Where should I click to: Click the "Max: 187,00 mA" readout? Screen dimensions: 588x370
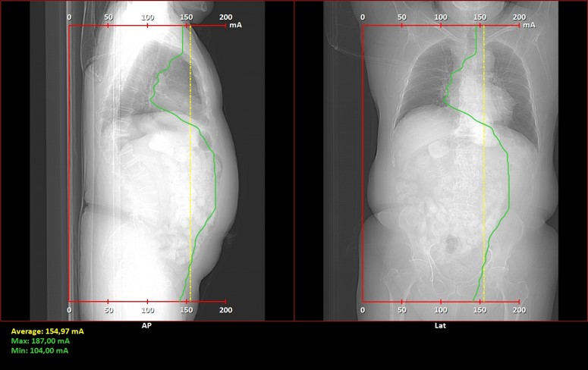[40, 341]
